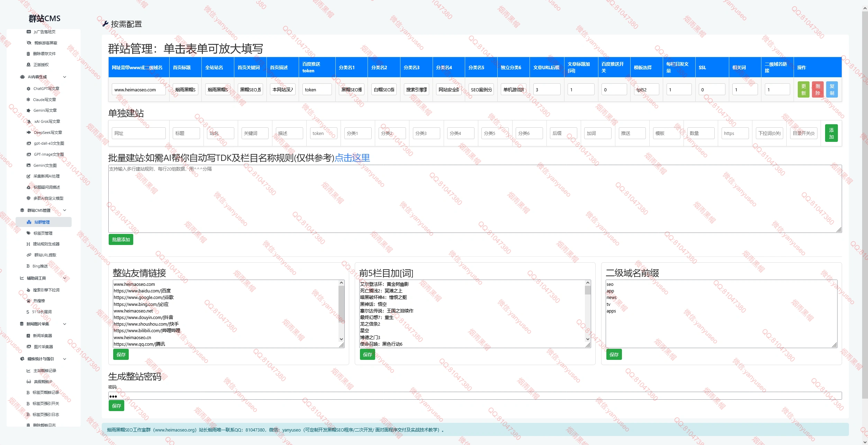Screen dimensions: 868x445
Task: Click the js广告落地页 sidebar icon
Action: (29, 32)
